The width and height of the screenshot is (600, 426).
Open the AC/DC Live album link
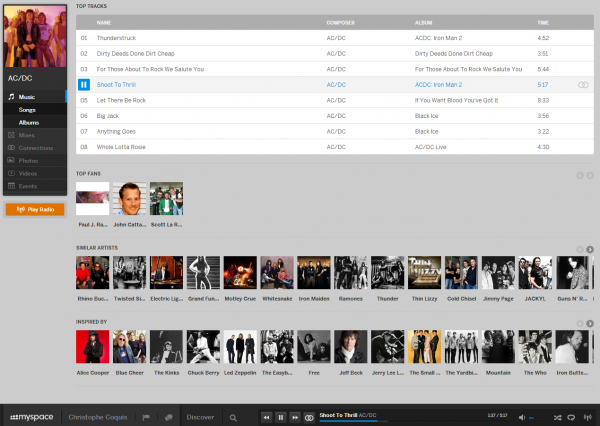click(430, 147)
